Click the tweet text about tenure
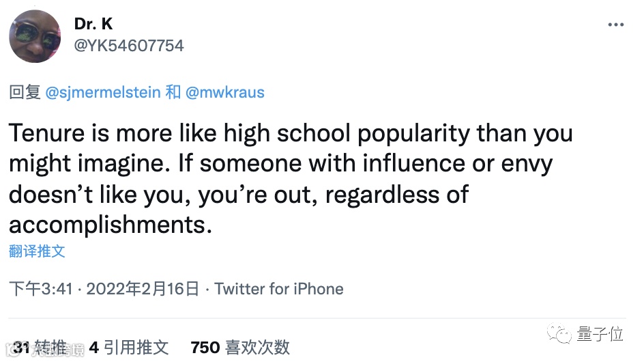644x362 pixels. tap(291, 179)
